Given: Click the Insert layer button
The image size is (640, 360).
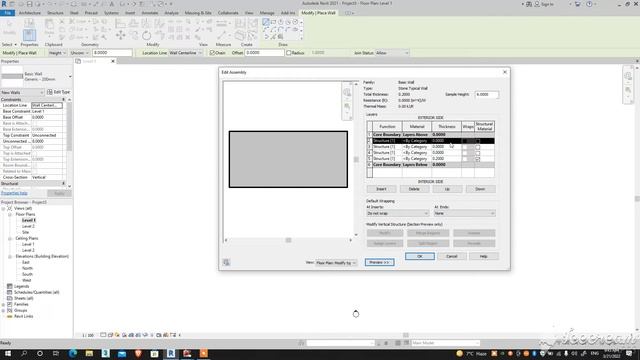Looking at the screenshot, I should pos(381,189).
